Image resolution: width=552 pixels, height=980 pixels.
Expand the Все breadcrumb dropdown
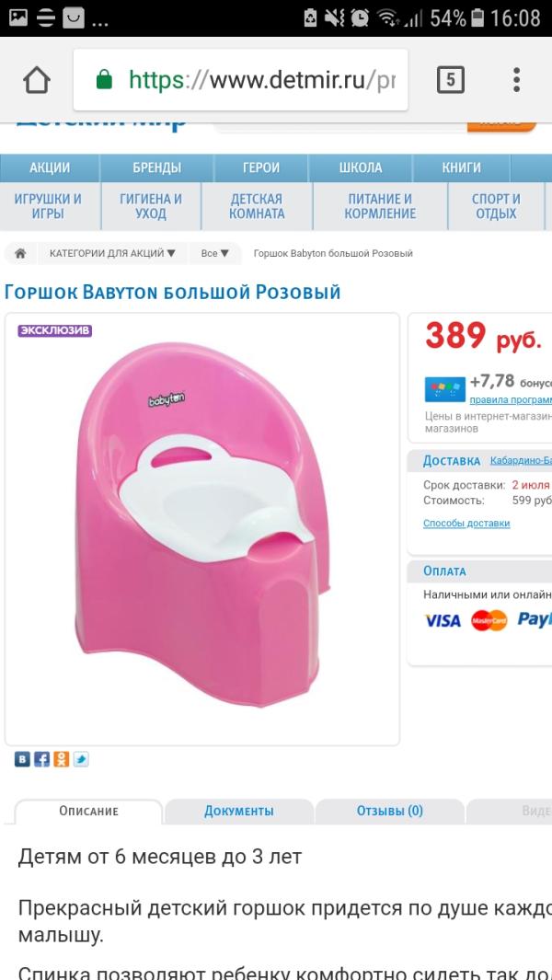point(215,253)
